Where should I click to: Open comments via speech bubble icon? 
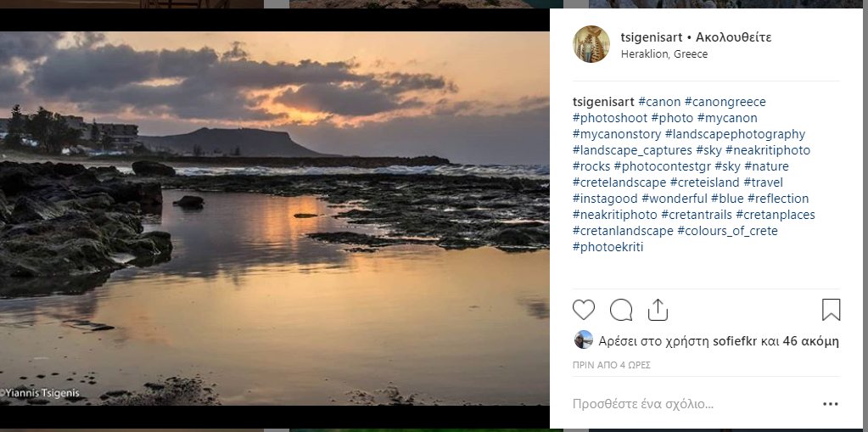pos(621,310)
